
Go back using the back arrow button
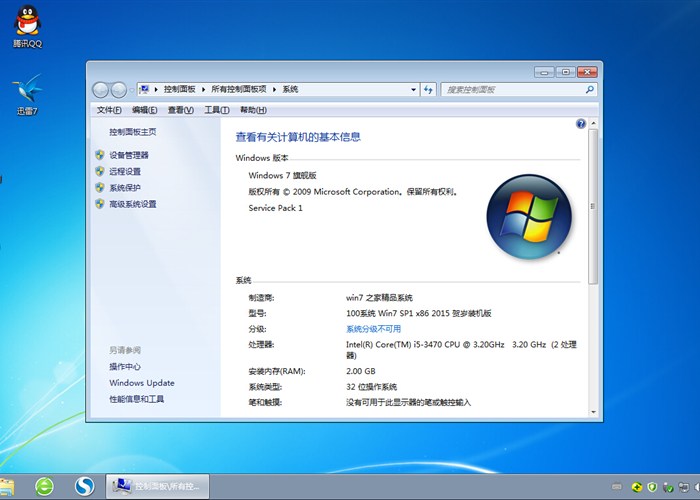pos(99,89)
